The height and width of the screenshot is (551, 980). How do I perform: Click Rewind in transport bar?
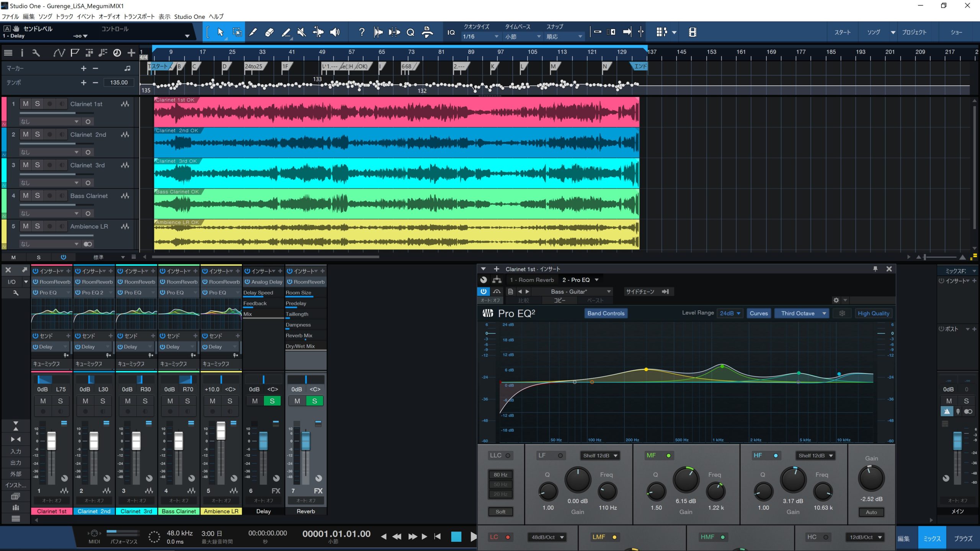coord(397,536)
